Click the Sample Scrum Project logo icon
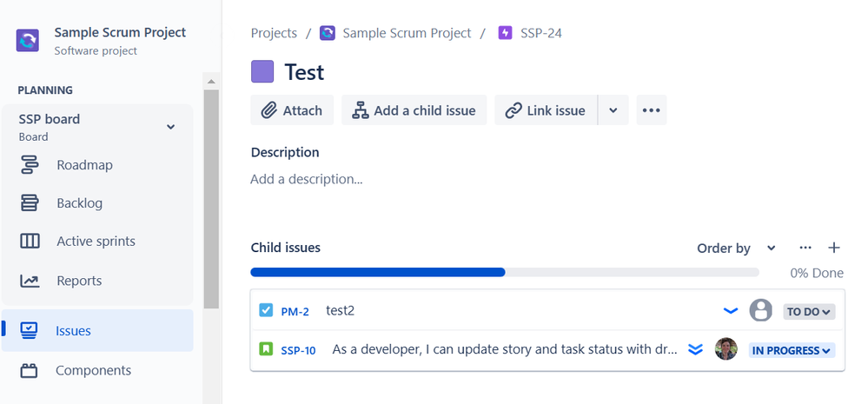The image size is (868, 404). tap(28, 40)
